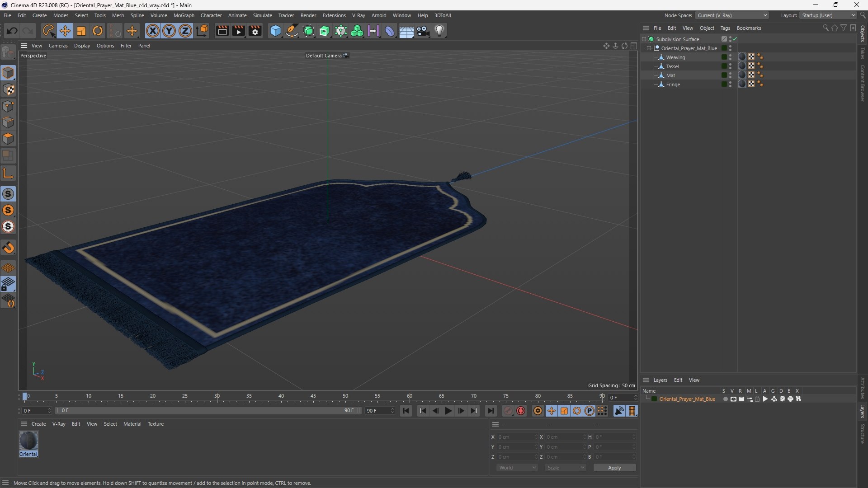Select the Oriental material thumbnail
The width and height of the screenshot is (868, 488).
point(28,441)
